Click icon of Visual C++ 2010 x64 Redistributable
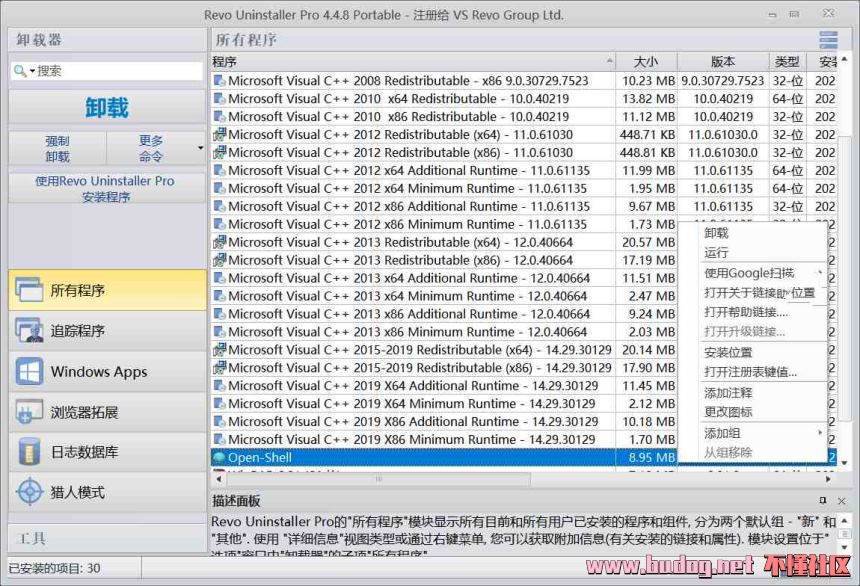860x586 pixels. point(219,99)
